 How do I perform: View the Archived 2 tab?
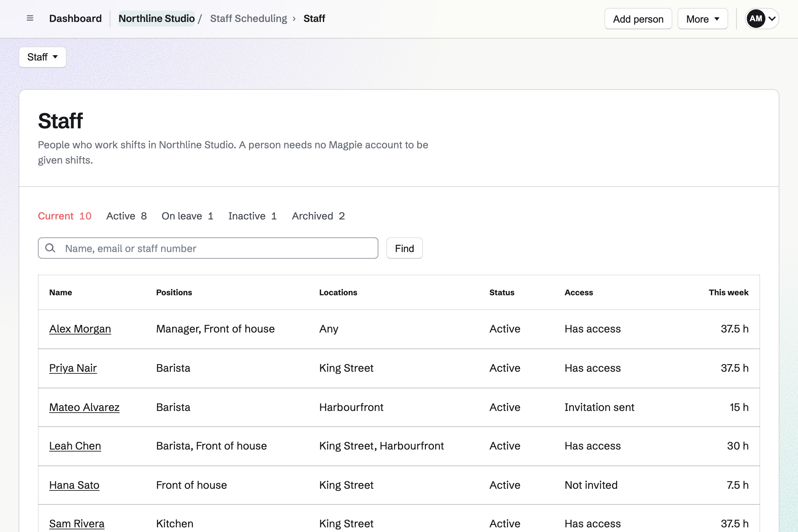318,216
